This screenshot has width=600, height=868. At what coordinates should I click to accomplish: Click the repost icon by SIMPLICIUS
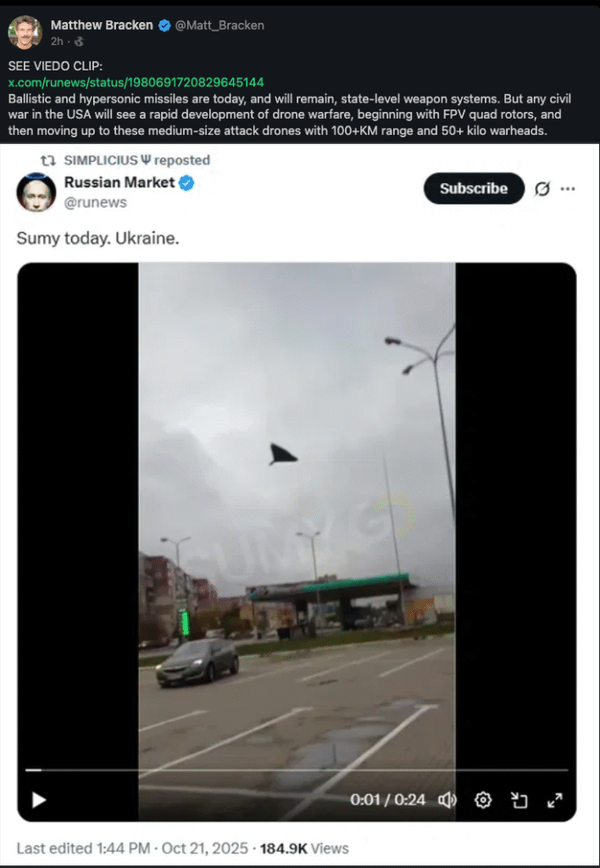tap(48, 160)
